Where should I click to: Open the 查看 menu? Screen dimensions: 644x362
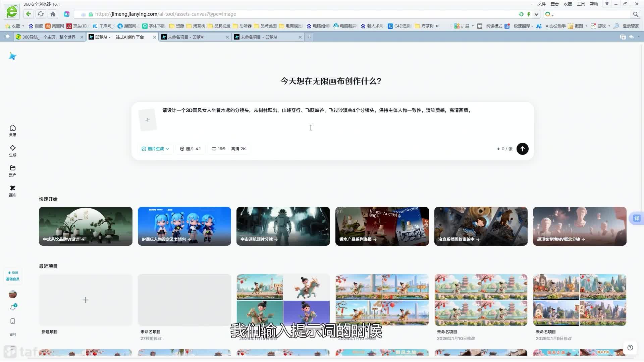[554, 4]
